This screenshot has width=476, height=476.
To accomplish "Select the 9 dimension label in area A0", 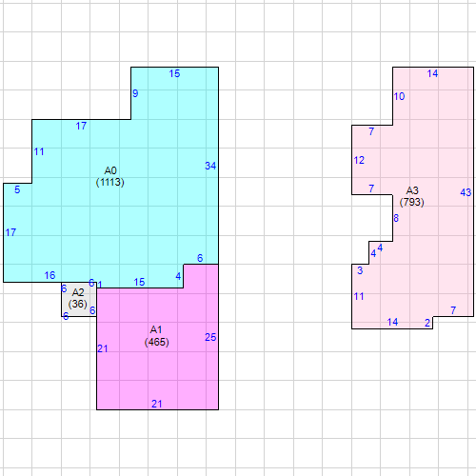I will [135, 93].
